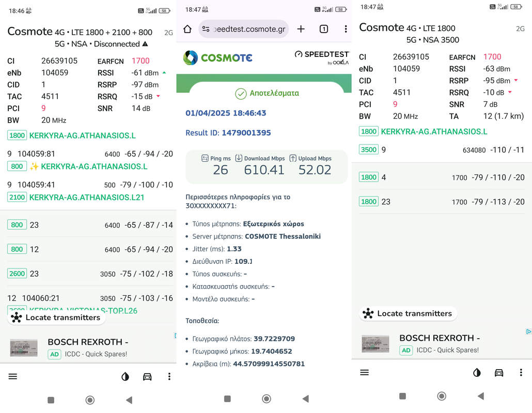Select server name COSMOTE Thessaloniki

(x=283, y=236)
